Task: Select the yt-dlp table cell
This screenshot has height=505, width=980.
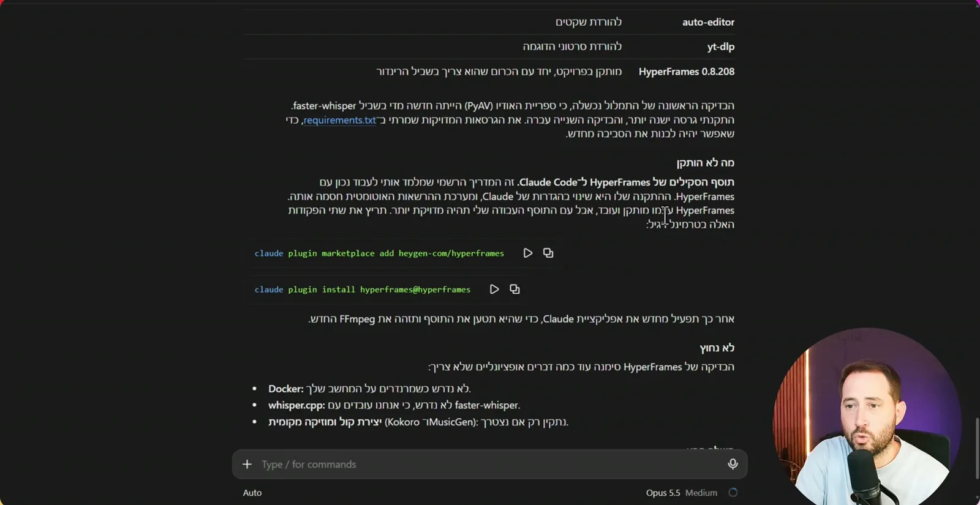Action: (720, 47)
